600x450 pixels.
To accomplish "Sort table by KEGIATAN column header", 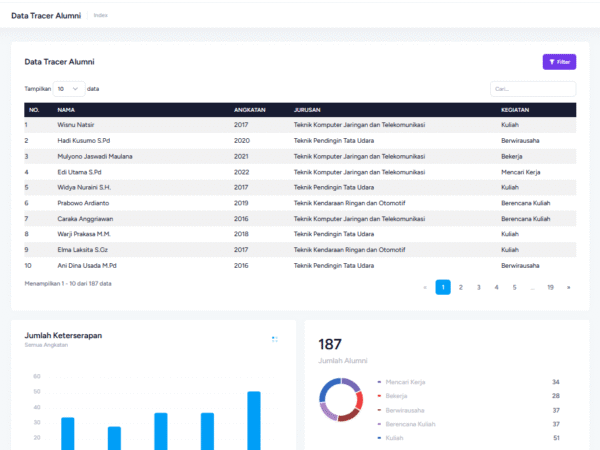I will 515,110.
